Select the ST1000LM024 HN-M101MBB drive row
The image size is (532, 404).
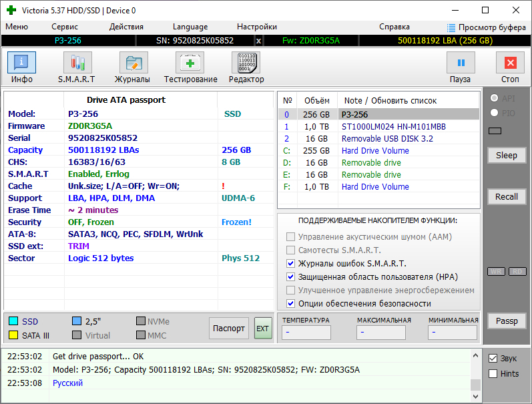pyautogui.click(x=393, y=126)
